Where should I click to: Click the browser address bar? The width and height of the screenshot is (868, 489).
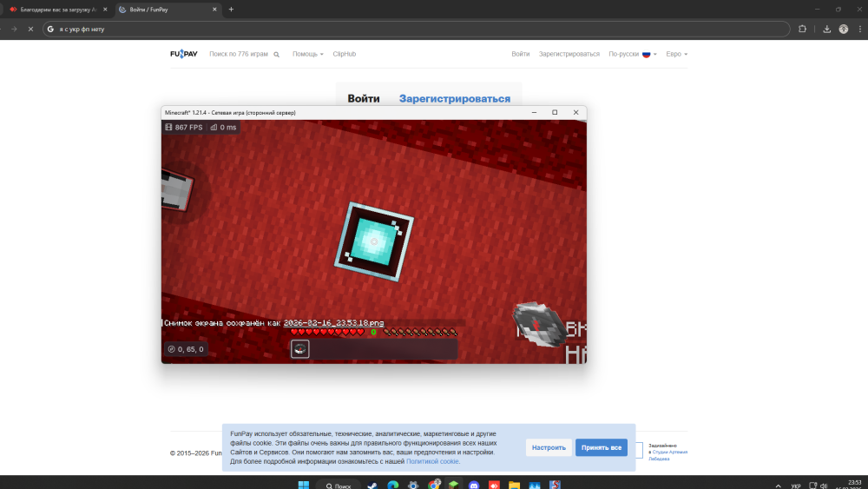417,29
